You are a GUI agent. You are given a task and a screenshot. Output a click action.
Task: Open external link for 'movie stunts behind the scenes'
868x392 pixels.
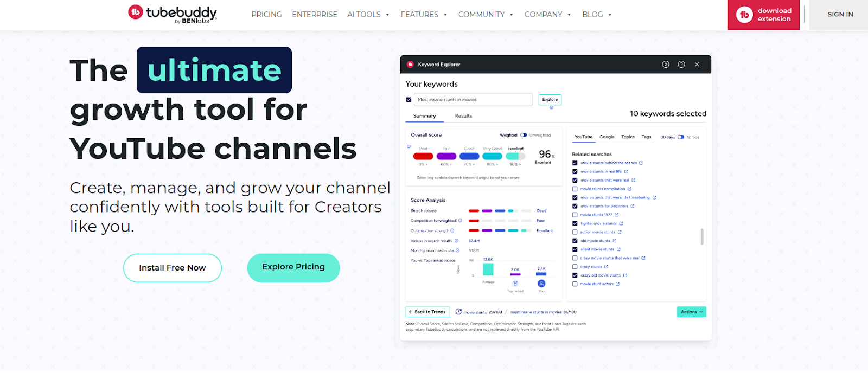point(641,163)
